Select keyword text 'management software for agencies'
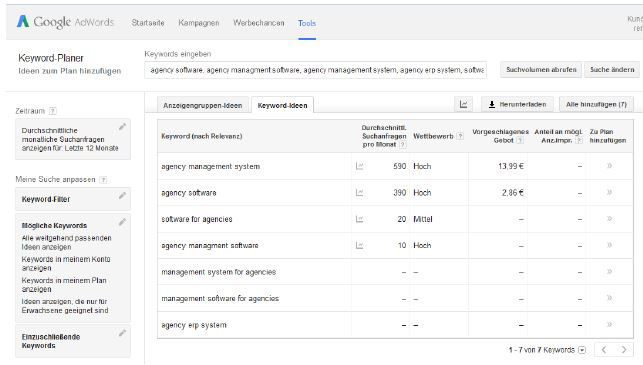This screenshot has width=643, height=365. [x=220, y=299]
